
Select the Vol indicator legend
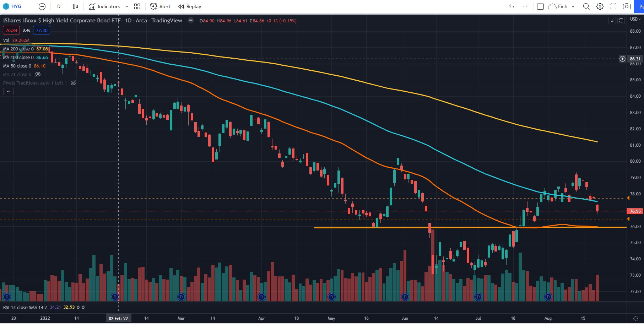(16, 40)
